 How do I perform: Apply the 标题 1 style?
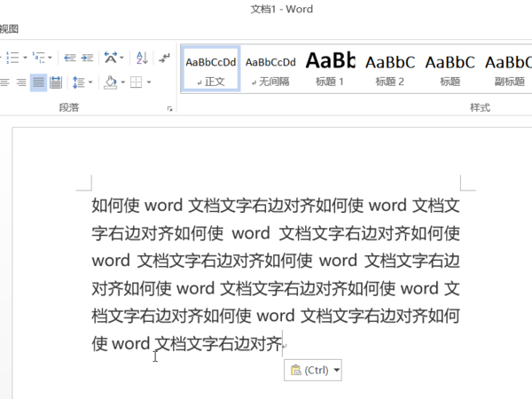point(330,69)
